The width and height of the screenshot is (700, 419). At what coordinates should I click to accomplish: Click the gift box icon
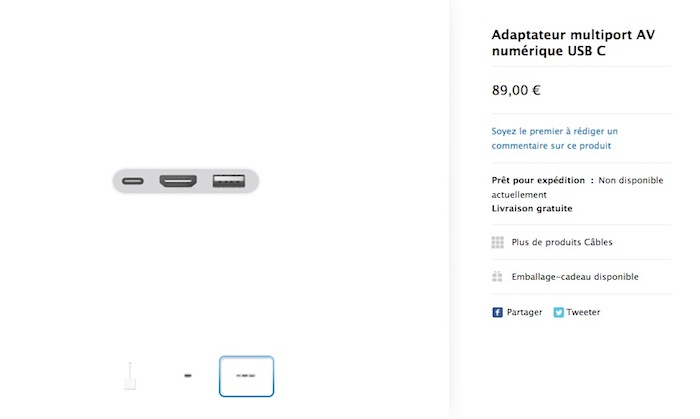pyautogui.click(x=497, y=277)
